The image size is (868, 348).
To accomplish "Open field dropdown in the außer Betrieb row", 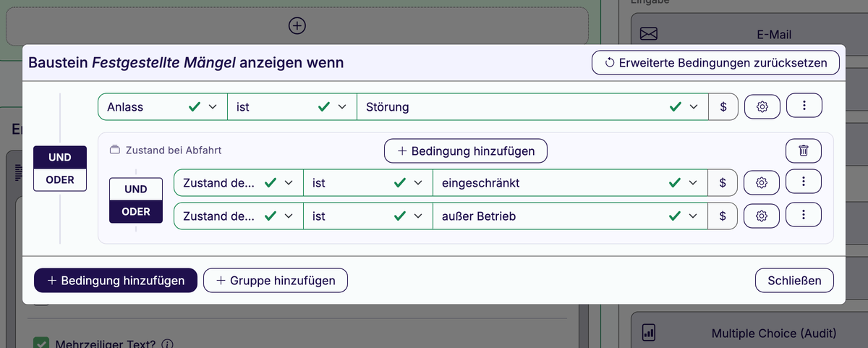I will 239,216.
